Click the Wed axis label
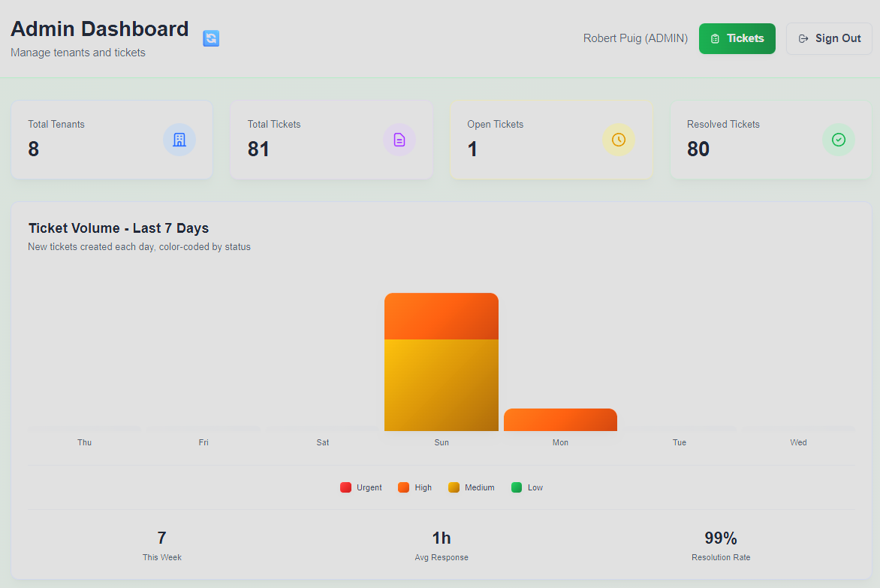The width and height of the screenshot is (880, 588). [x=798, y=442]
